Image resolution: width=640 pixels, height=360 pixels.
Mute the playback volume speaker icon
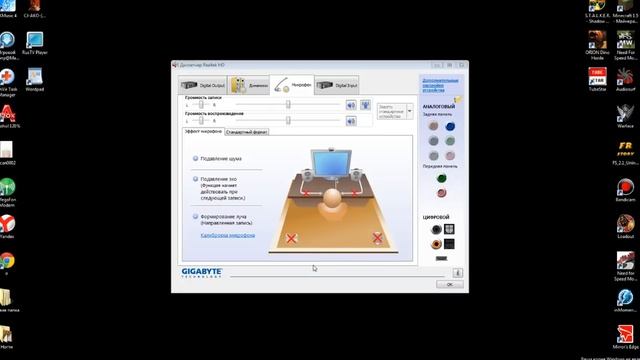351,121
